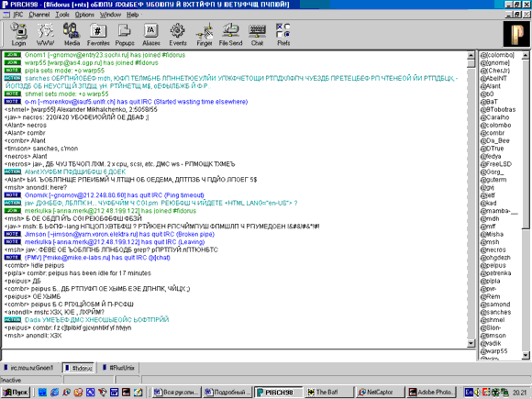Viewport: 532px width, 399px height.
Task: Open the Popups editor icon
Action: [x=125, y=34]
